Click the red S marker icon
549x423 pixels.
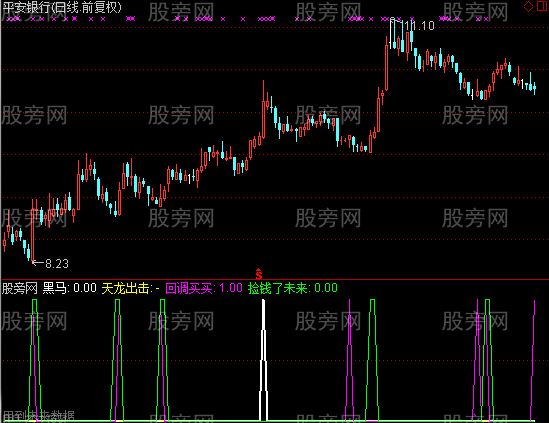259,273
